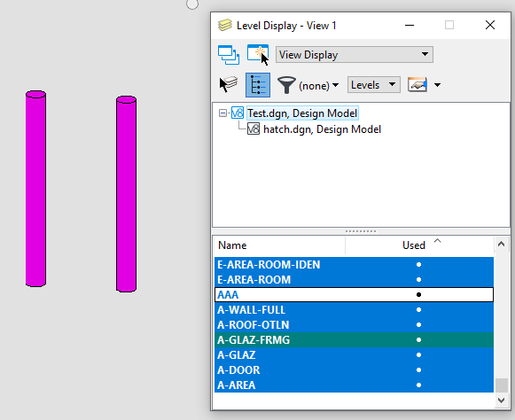The image size is (515, 420).
Task: Open the Levels list type dropdown
Action: pyautogui.click(x=374, y=85)
